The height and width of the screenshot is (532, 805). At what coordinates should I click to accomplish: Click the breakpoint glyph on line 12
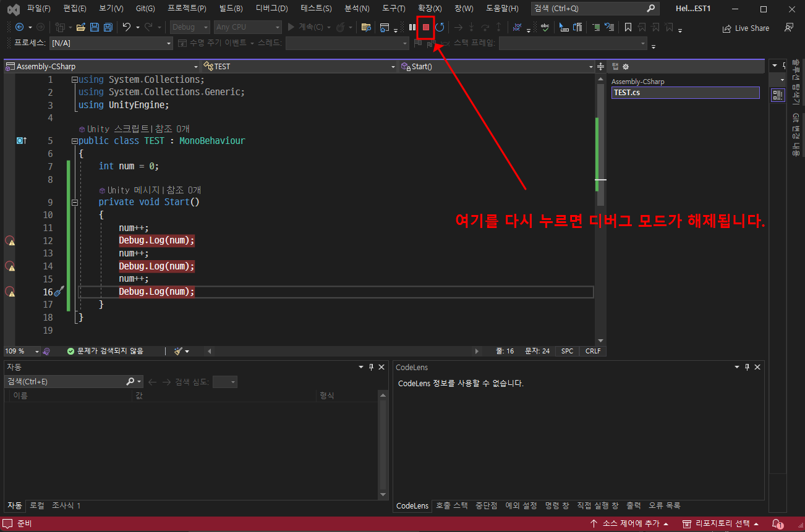[x=10, y=241]
